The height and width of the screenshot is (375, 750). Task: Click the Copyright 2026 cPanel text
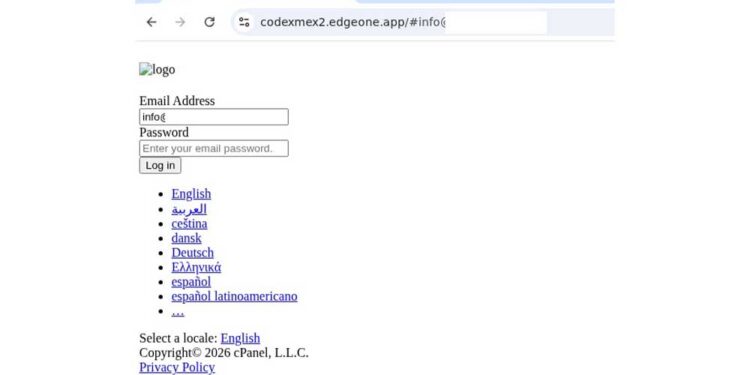[x=224, y=353]
